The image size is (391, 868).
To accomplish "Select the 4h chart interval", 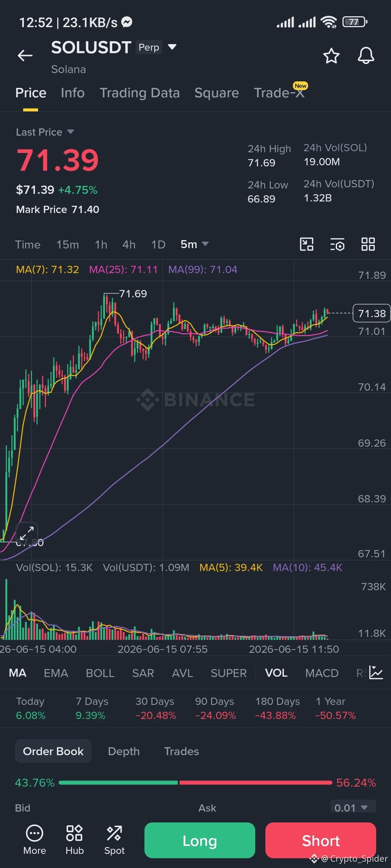I will pos(129,244).
